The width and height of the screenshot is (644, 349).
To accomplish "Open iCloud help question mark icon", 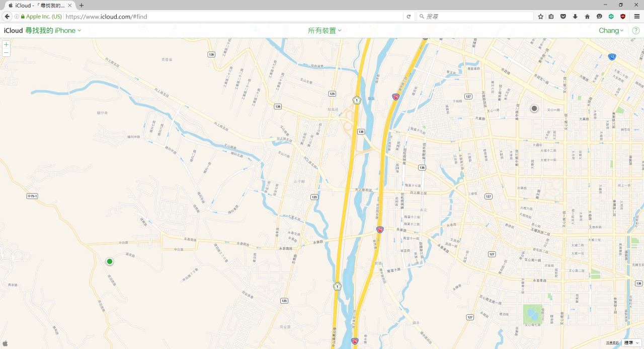I will point(635,31).
